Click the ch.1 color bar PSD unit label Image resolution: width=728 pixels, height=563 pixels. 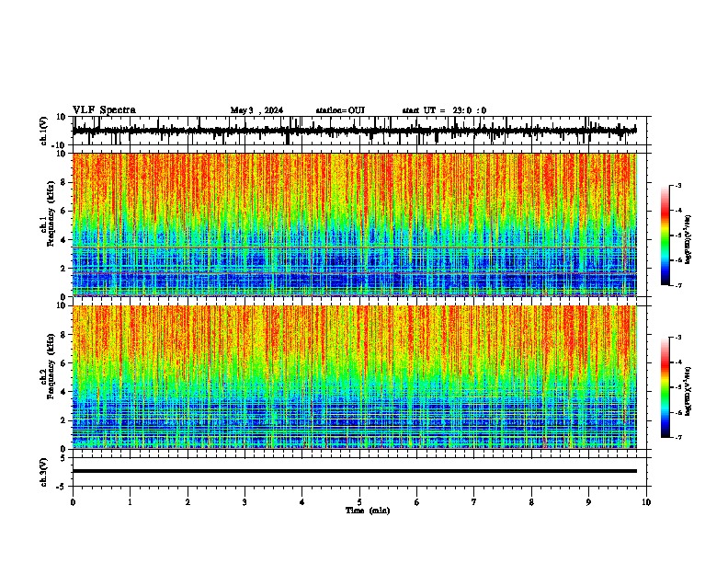click(688, 240)
